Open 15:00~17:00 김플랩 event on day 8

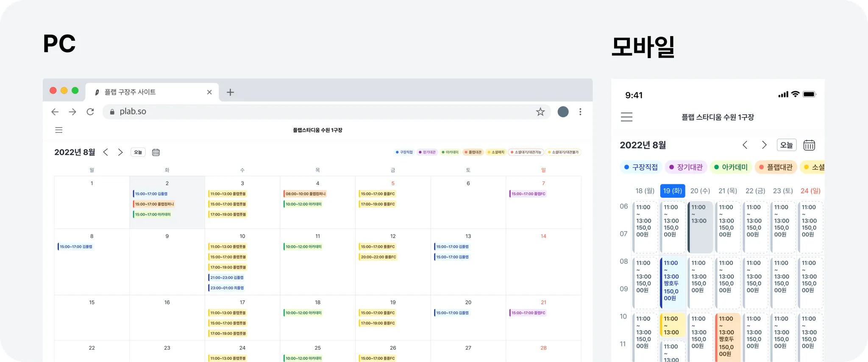pyautogui.click(x=75, y=247)
